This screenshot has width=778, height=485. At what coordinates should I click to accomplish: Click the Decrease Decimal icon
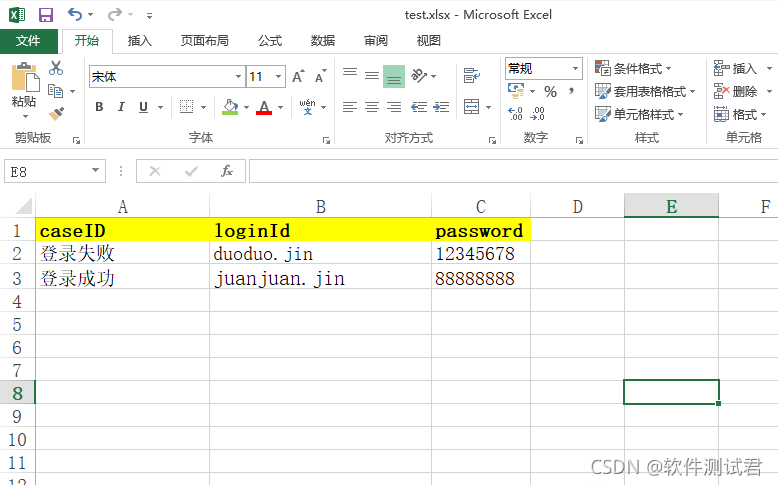[537, 114]
